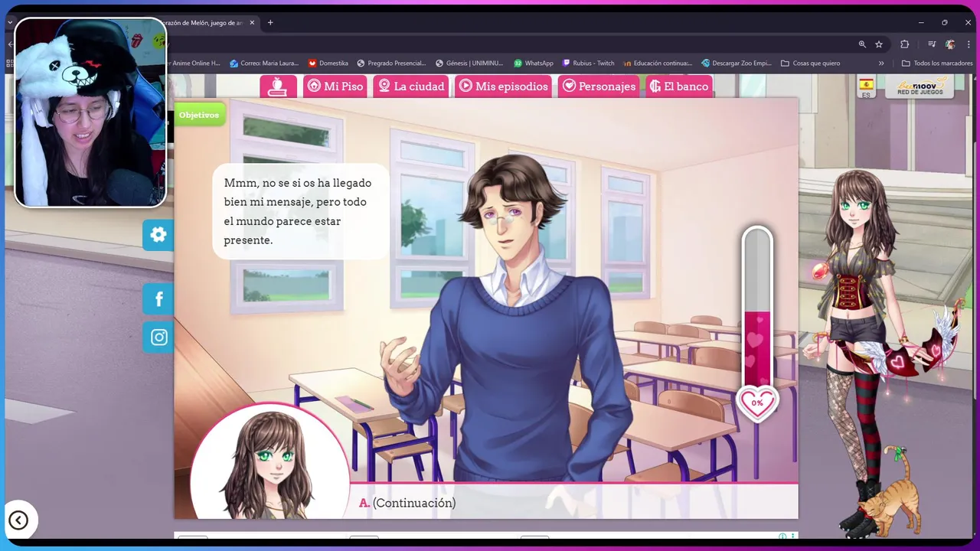Click the browser zoom magnifier icon
The height and width of the screenshot is (551, 980).
pyautogui.click(x=862, y=44)
